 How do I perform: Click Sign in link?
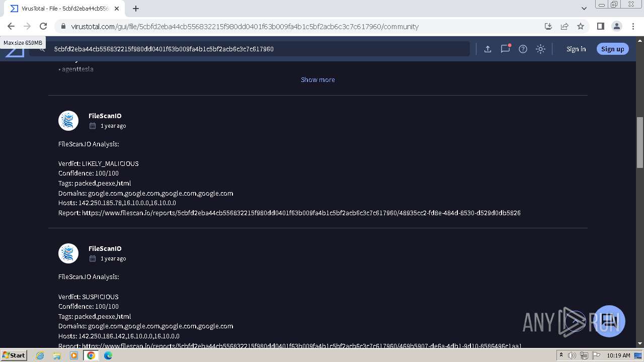(x=576, y=49)
